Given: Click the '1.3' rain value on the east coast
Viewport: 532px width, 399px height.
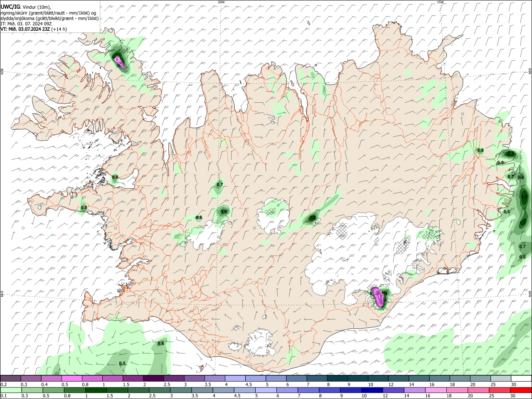Looking at the screenshot, I should tap(524, 197).
